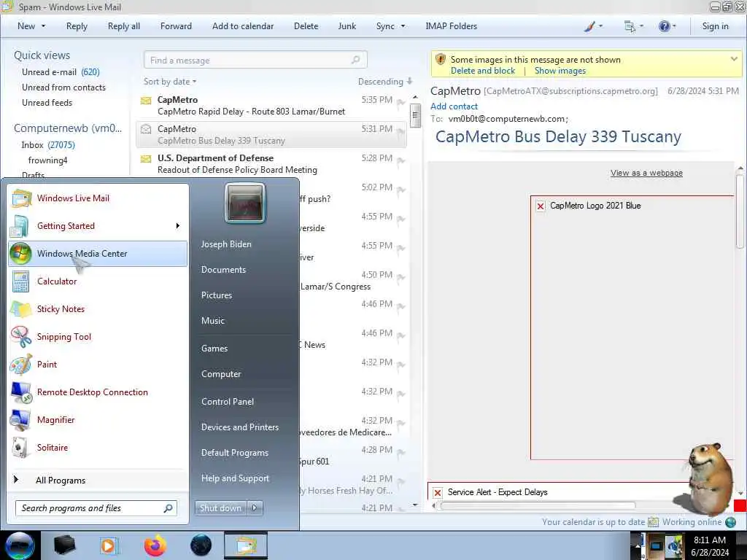
Task: Click the security shield icon in info bar
Action: [x=441, y=60]
